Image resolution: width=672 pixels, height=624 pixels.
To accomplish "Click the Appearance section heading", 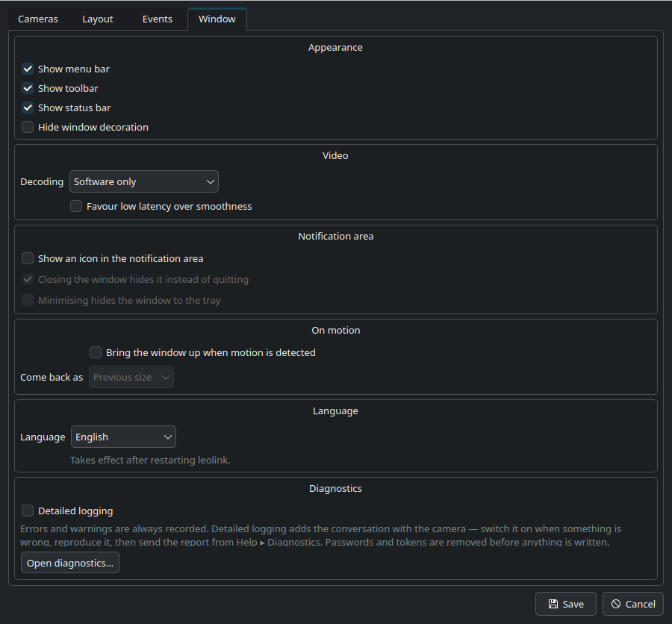I will 335,48.
